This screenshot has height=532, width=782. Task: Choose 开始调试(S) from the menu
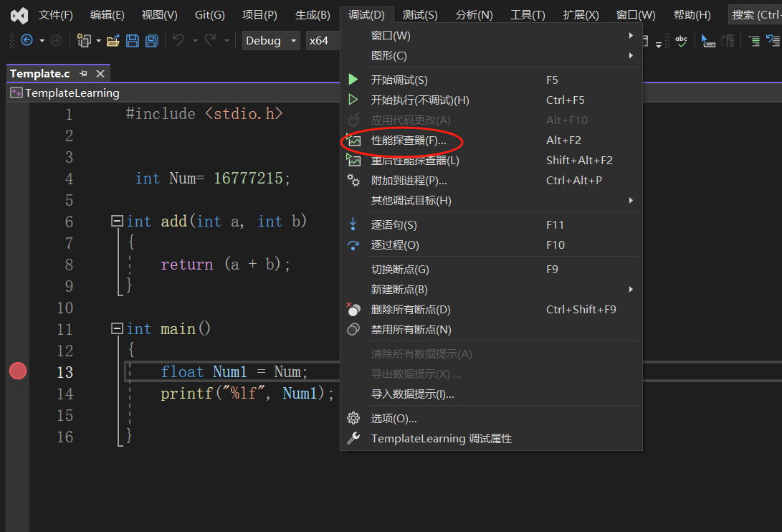click(x=491, y=80)
